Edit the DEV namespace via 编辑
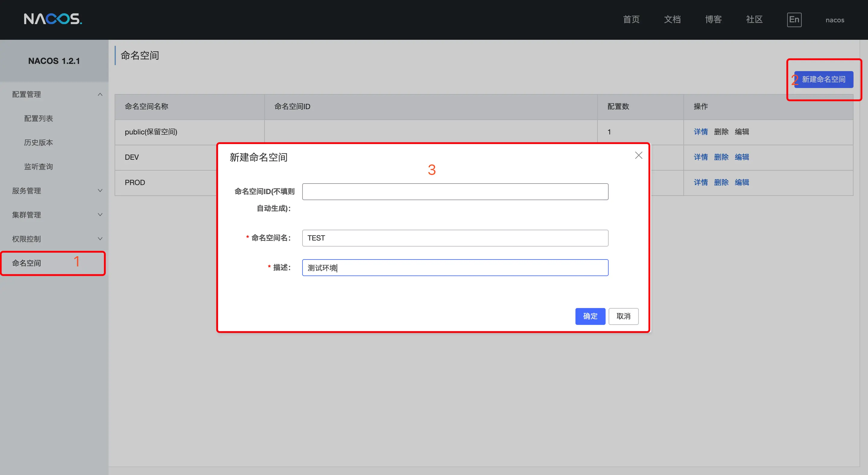Screen dimensions: 868x475 [x=742, y=157]
